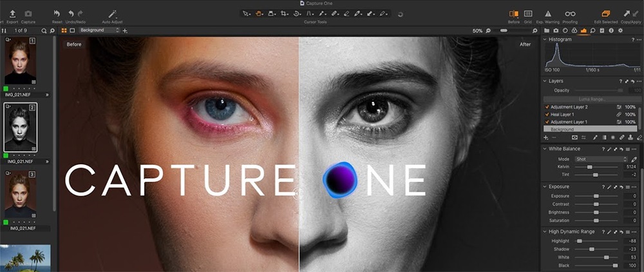Screen dimensions: 644x272
Task: Select Erase Mask tool in Layers
Action: tap(639, 137)
